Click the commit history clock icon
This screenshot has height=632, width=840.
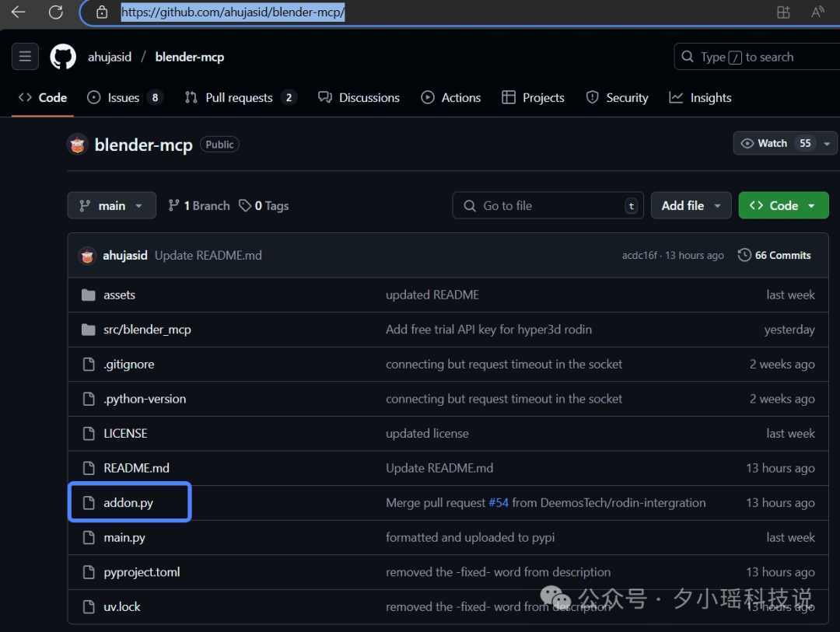[x=744, y=255]
